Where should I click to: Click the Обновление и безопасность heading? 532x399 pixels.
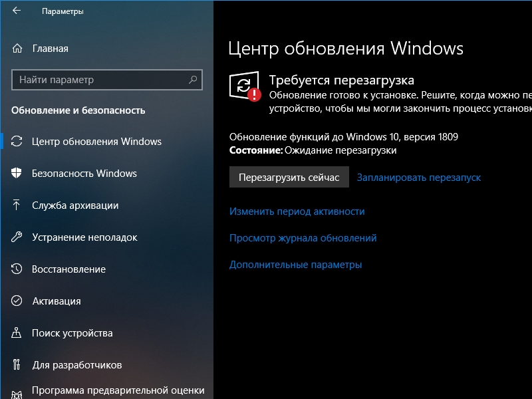[x=78, y=110]
